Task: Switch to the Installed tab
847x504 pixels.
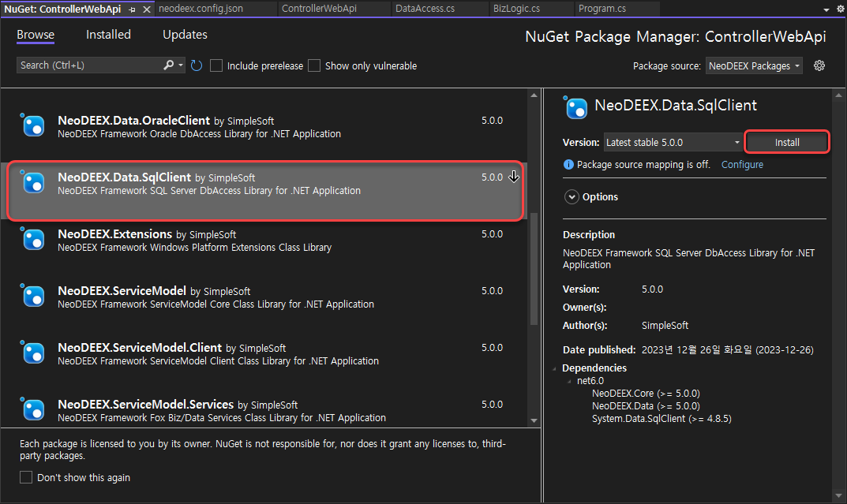Action: [109, 35]
